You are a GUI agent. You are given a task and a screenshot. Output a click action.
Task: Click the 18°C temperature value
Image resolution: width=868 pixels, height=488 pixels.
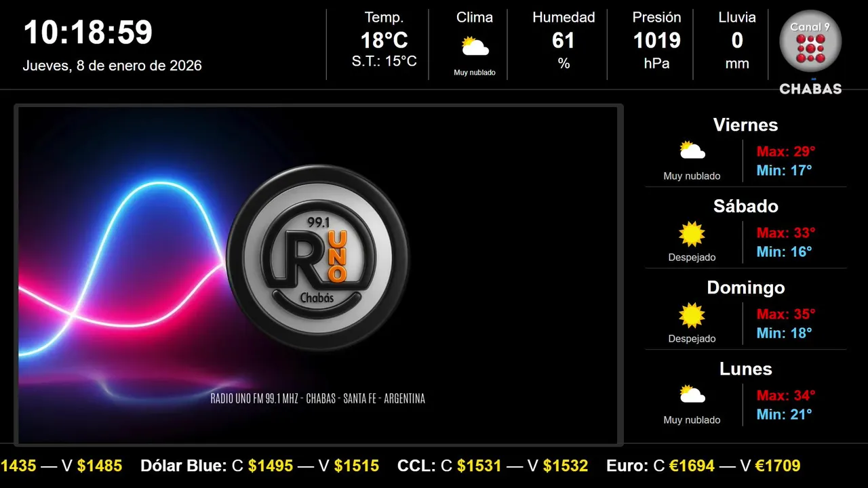[x=384, y=41]
